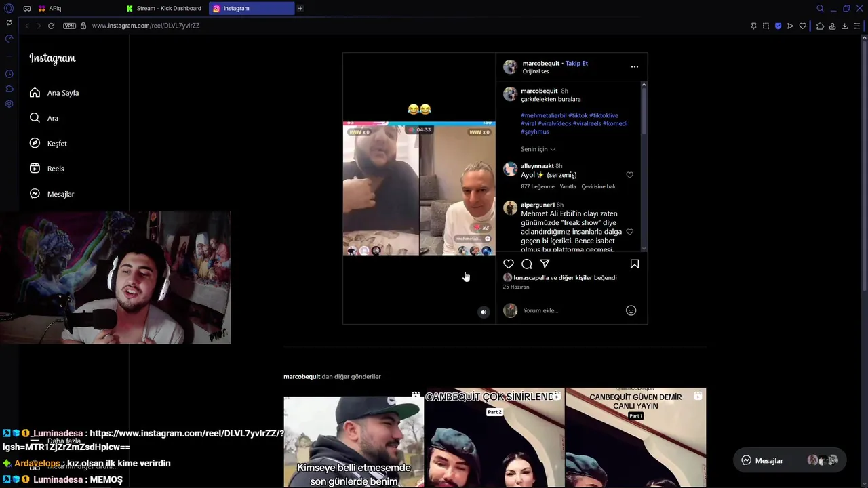Reload the current page
Image resolution: width=868 pixels, height=488 pixels.
point(51,26)
